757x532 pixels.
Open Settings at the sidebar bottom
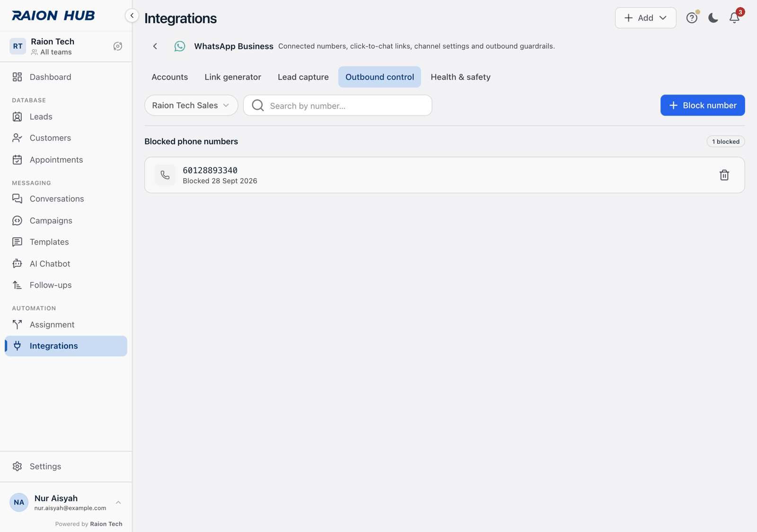[x=66, y=467]
